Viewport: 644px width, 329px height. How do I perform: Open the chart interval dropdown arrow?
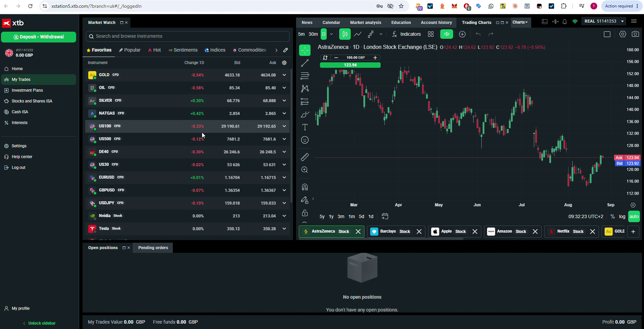(x=331, y=34)
